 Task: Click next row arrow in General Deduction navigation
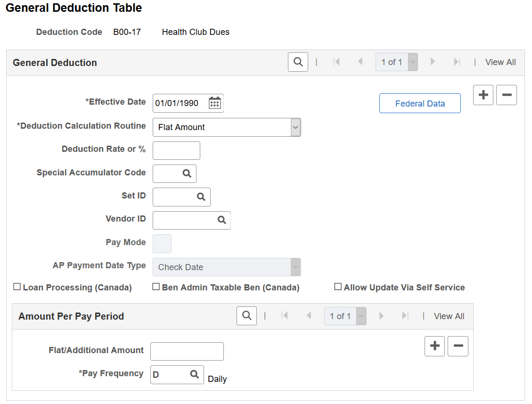pos(433,62)
